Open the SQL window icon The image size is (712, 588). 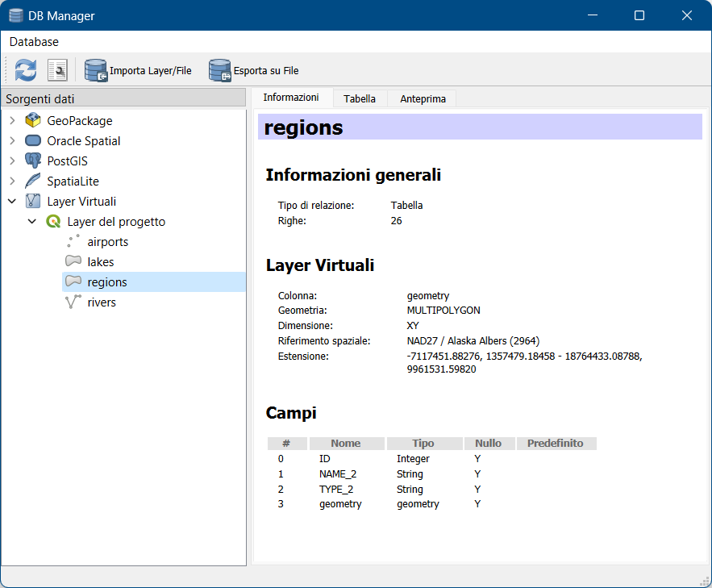click(x=58, y=70)
